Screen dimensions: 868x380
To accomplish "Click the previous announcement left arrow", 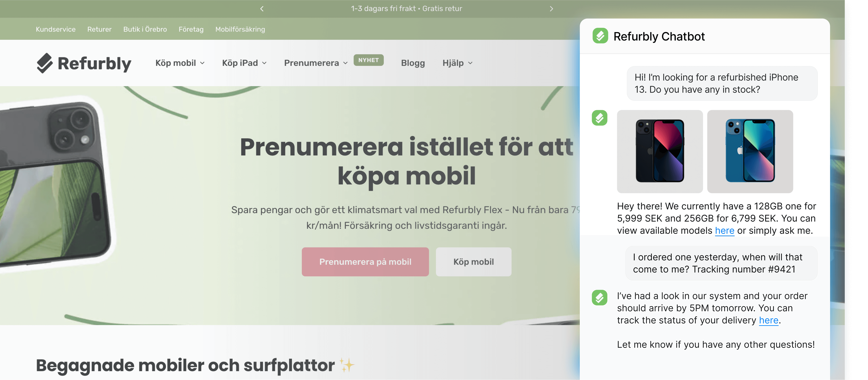I will (262, 9).
